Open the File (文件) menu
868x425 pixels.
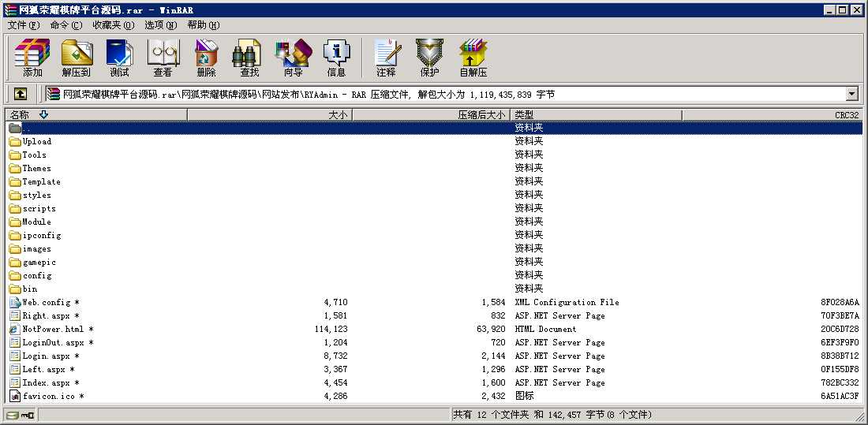24,25
